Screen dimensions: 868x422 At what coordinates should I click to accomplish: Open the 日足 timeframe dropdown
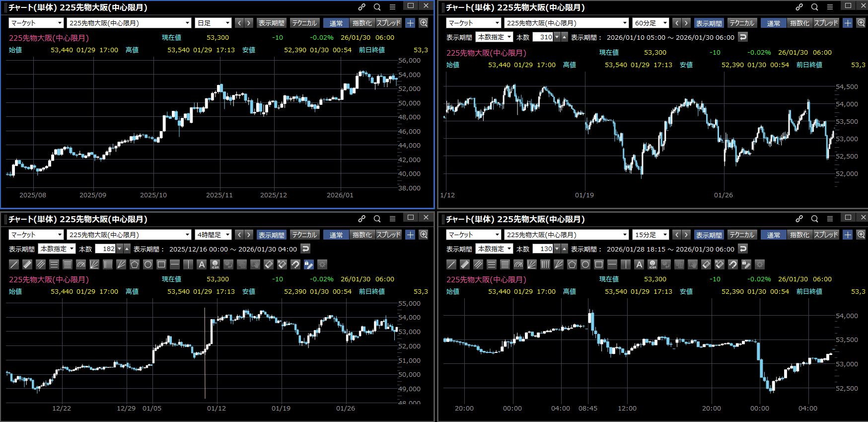214,23
